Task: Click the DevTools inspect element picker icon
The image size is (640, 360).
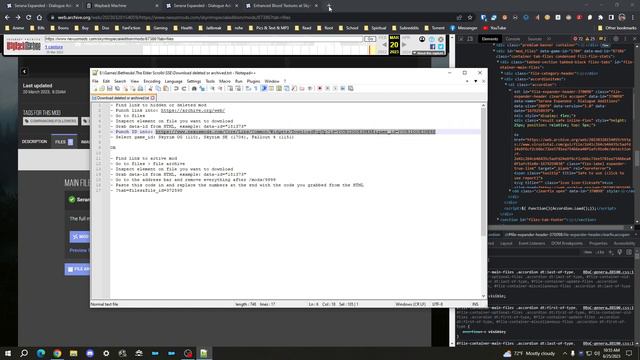Action: click(x=461, y=39)
